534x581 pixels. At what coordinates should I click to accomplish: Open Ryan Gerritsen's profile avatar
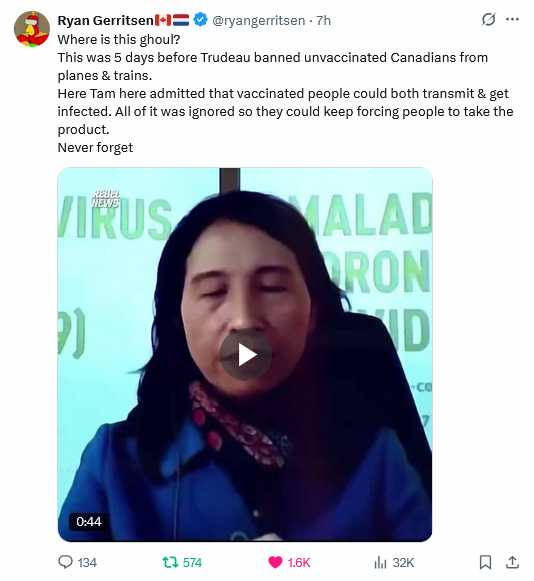click(x=32, y=29)
